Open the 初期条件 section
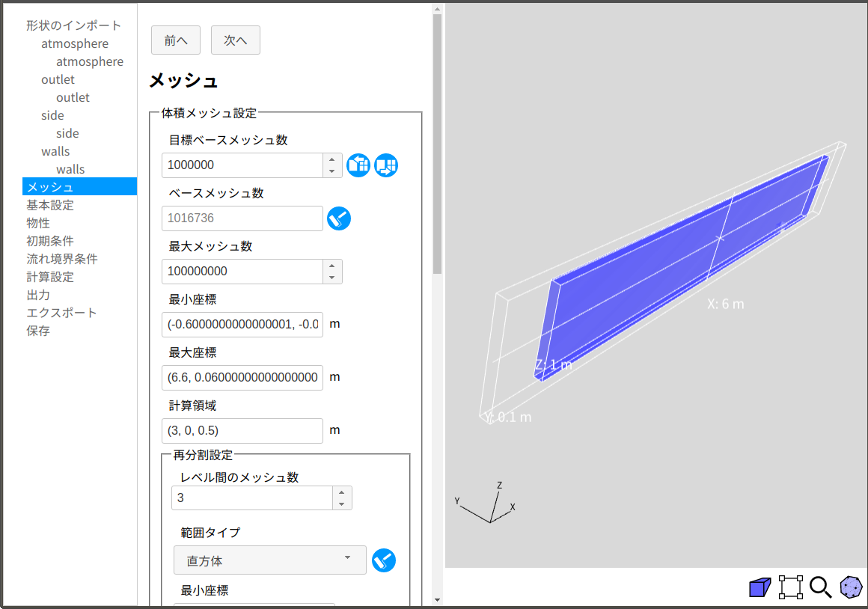Screen dimensions: 868x609 pyautogui.click(x=50, y=242)
